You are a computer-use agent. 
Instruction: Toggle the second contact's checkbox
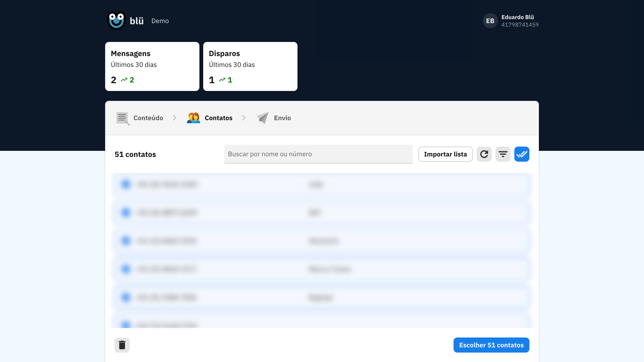point(126,213)
